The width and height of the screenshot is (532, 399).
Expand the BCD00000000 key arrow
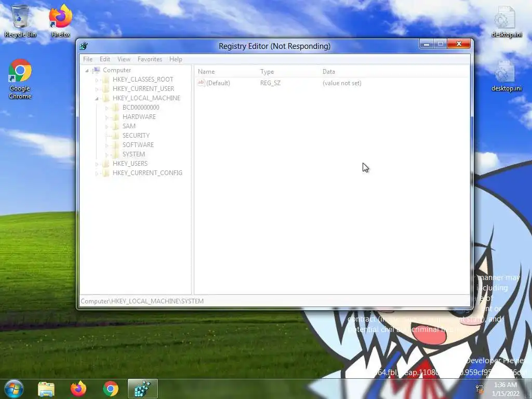(x=107, y=108)
